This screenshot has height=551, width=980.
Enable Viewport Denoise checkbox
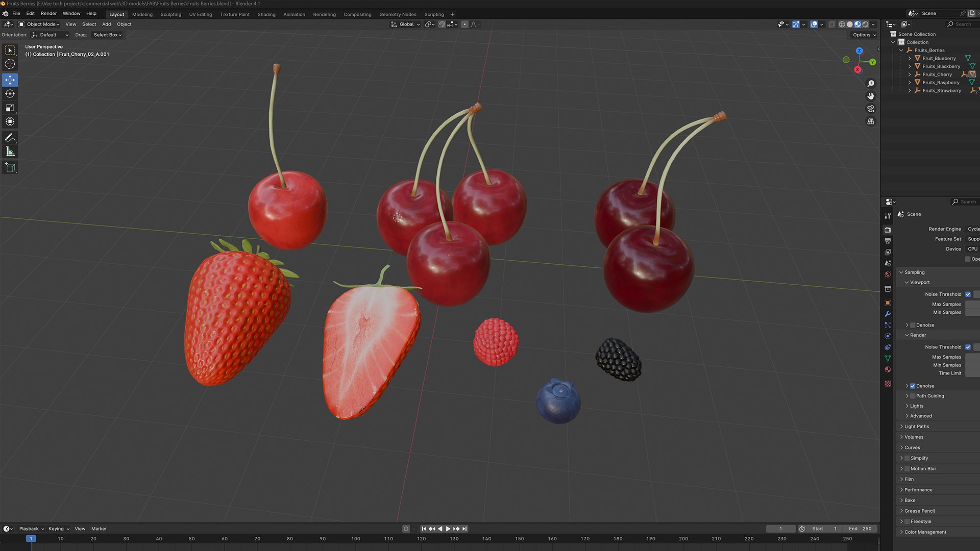click(x=913, y=325)
